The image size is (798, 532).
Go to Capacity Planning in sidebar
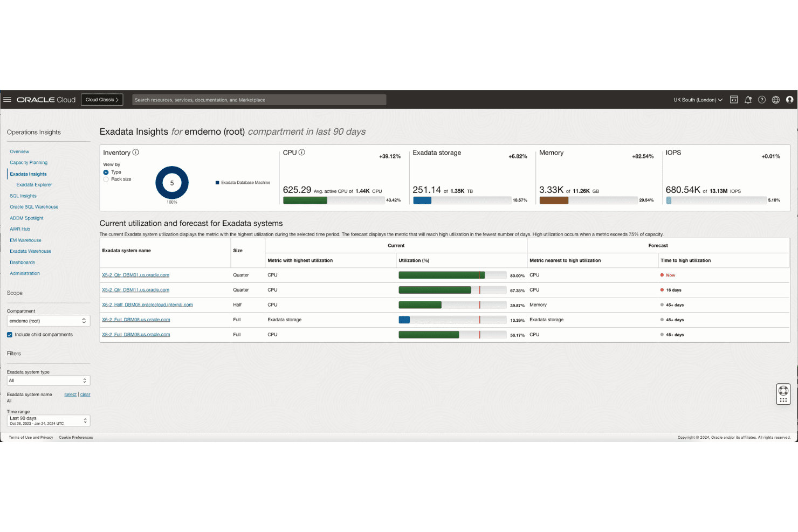(29, 163)
